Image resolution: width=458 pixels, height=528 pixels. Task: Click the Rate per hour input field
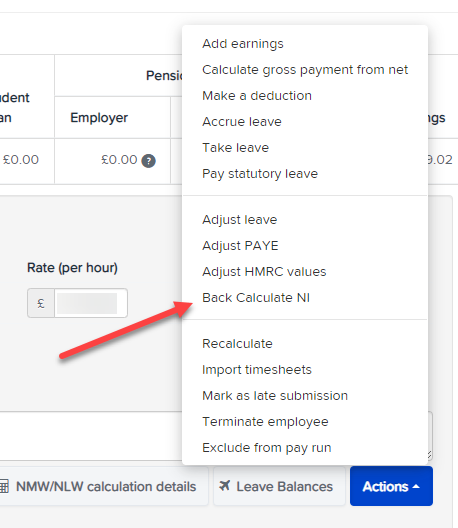(91, 303)
